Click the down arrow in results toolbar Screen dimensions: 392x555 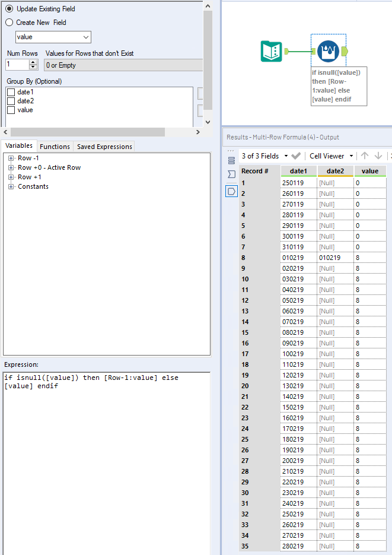click(378, 156)
